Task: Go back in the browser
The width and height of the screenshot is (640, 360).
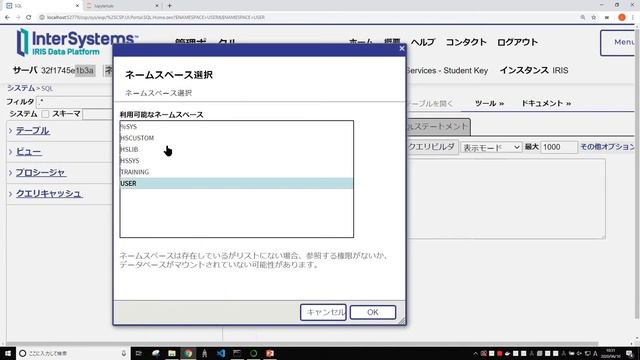Action: pyautogui.click(x=7, y=18)
